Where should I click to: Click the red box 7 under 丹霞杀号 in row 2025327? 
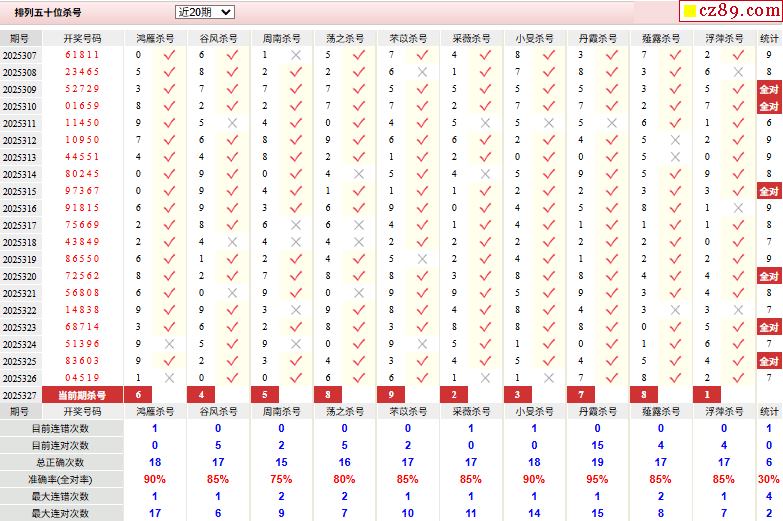point(581,395)
